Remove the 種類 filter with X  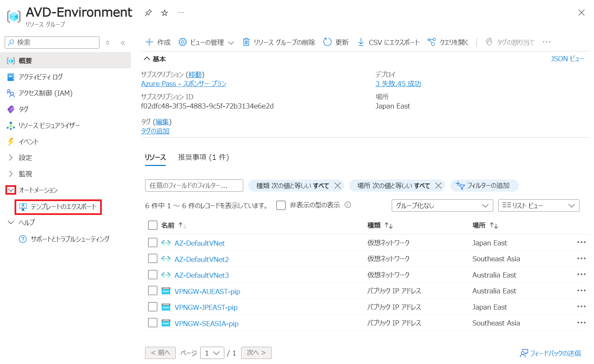coord(338,186)
